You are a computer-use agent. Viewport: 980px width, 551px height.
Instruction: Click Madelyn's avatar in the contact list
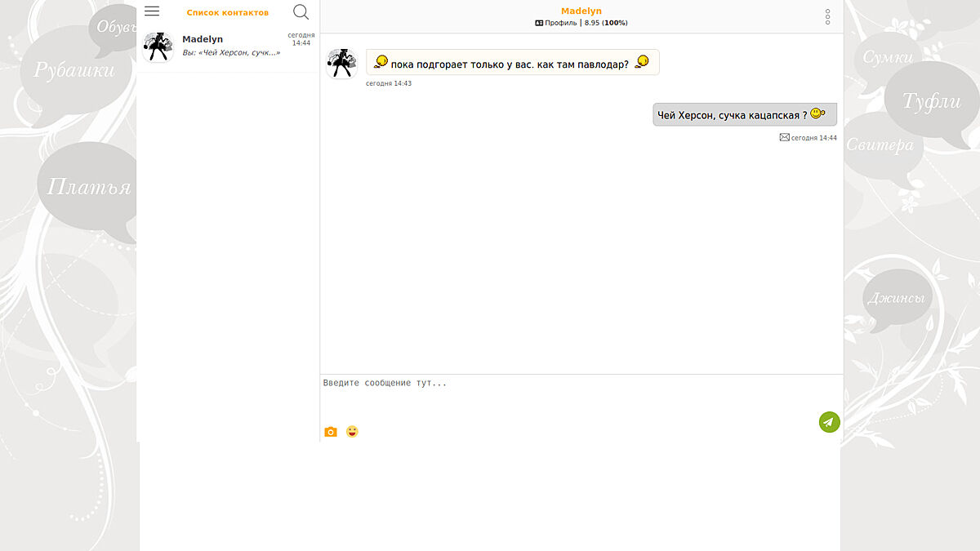(158, 47)
